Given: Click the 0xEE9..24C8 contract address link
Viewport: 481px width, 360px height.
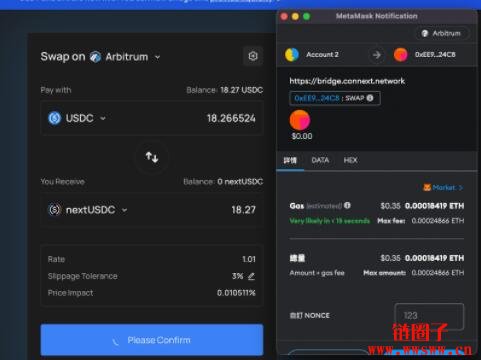Looking at the screenshot, I should tap(317, 98).
